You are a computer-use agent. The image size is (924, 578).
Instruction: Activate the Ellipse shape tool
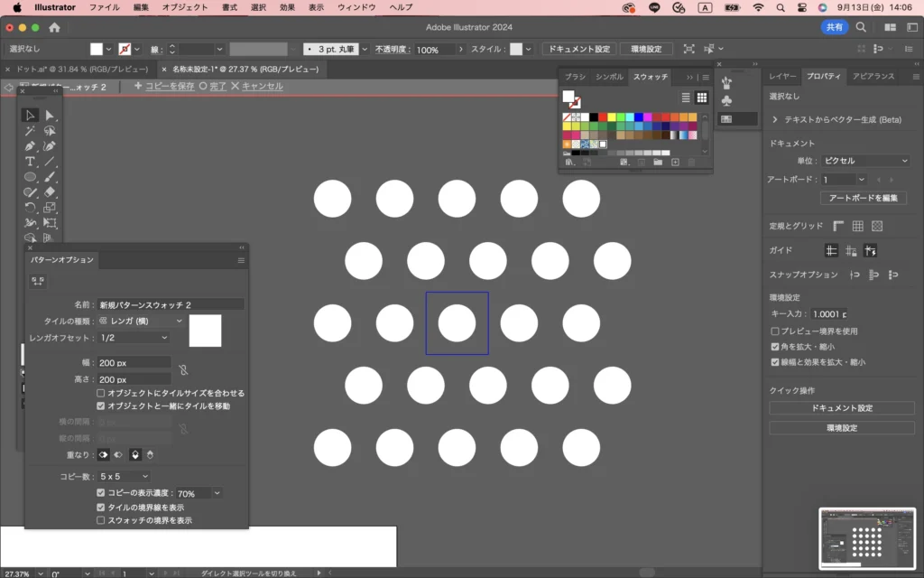pos(30,176)
